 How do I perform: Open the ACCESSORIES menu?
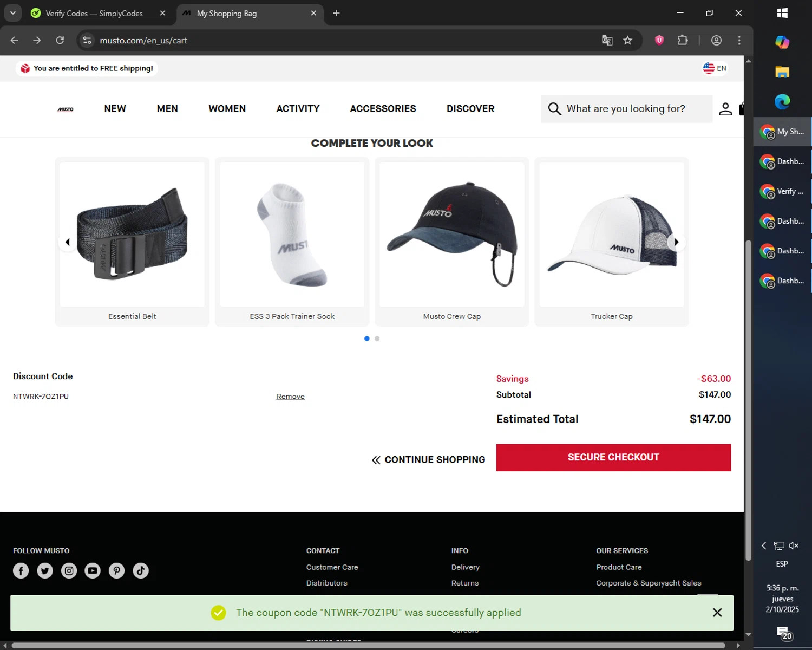383,109
